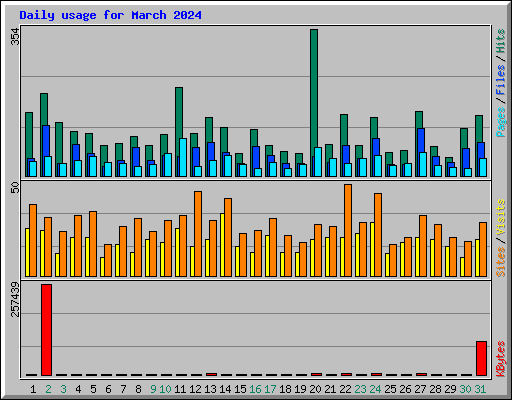Click the 'Daily usage for March 2024' title
Viewport: 512px width, 400px height.
pos(110,15)
